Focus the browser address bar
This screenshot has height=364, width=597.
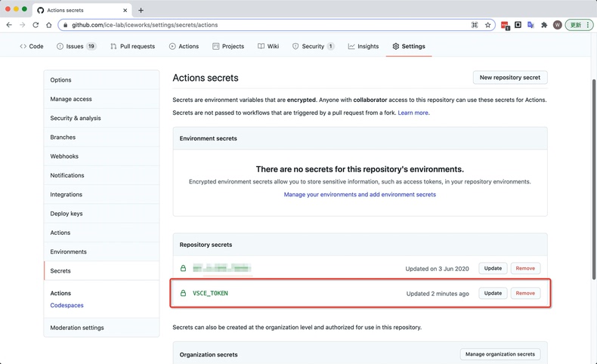(264, 25)
